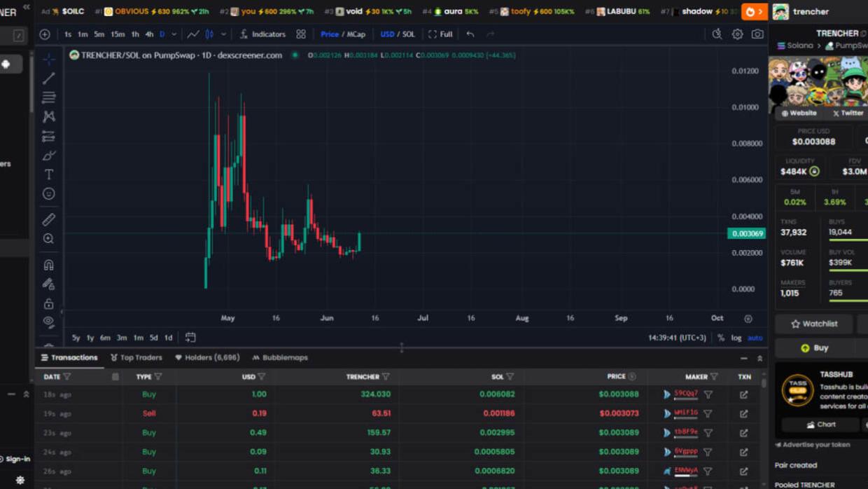Open the Indicators menu
This screenshot has width=868, height=489.
point(262,34)
